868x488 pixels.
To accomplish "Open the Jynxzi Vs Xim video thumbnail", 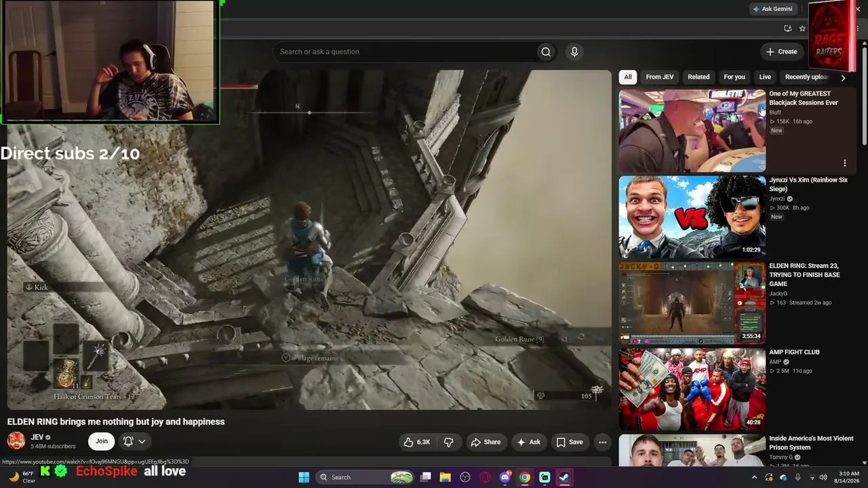I will pos(692,217).
